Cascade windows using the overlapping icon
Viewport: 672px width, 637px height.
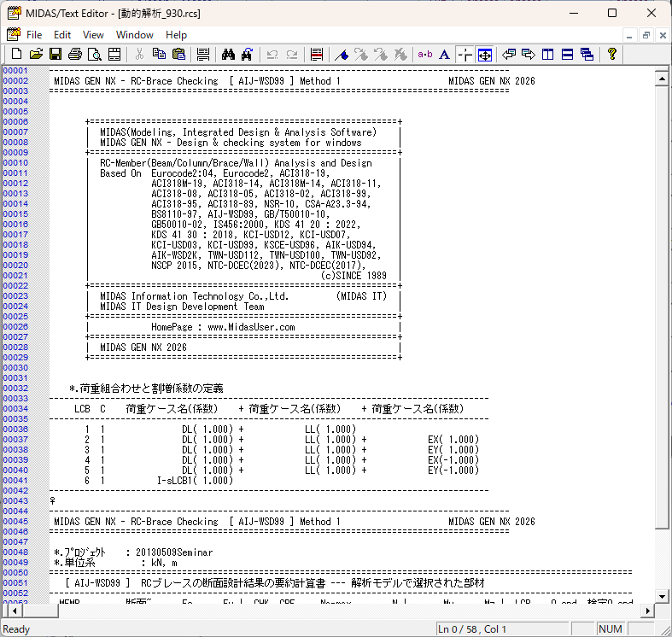coord(587,55)
